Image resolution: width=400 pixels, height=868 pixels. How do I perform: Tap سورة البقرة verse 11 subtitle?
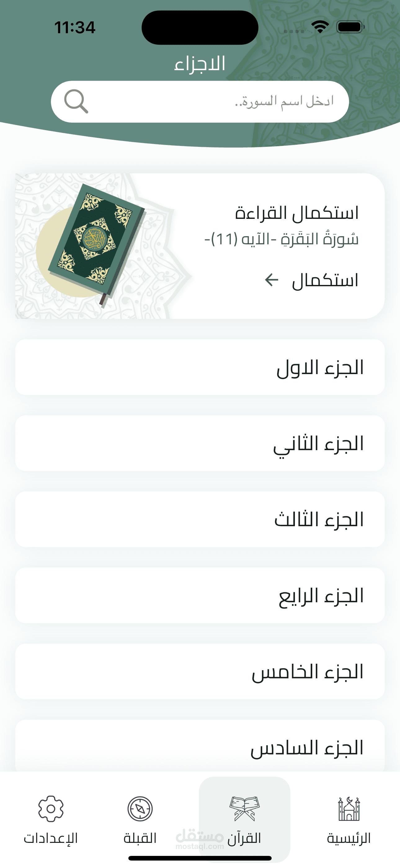282,239
